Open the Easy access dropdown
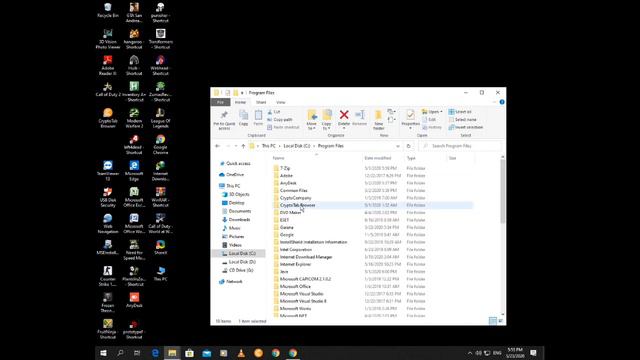 (x=391, y=120)
